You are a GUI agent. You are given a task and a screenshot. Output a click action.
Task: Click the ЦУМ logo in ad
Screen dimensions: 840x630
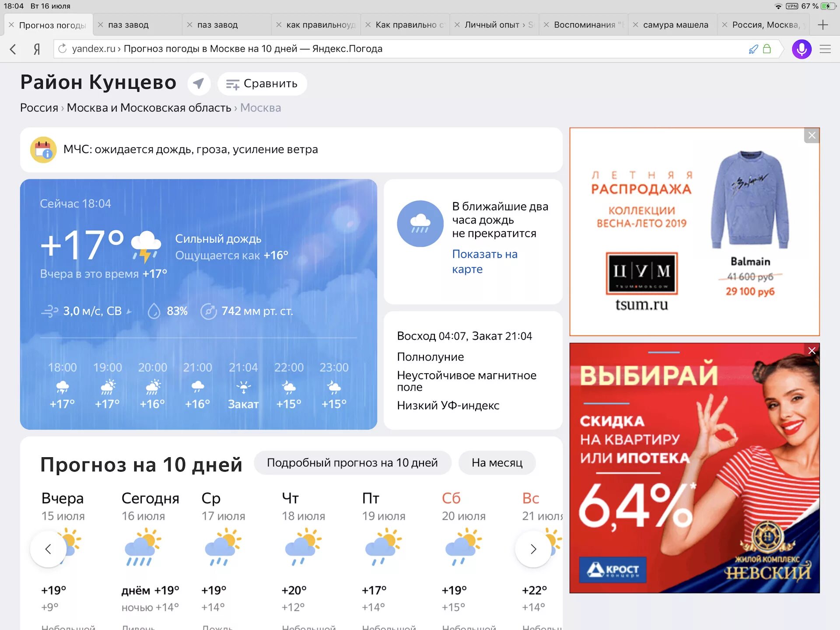pos(641,274)
